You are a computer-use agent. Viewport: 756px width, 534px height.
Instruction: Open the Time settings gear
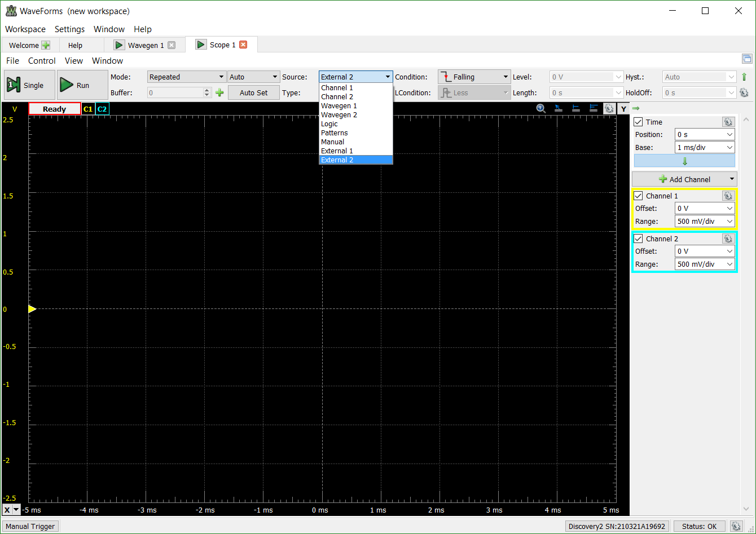(x=728, y=122)
